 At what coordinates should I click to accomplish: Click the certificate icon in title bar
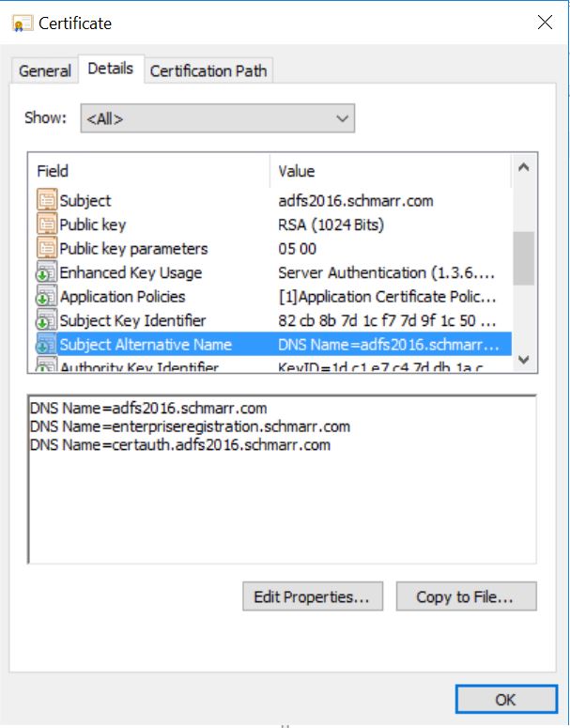point(23,23)
